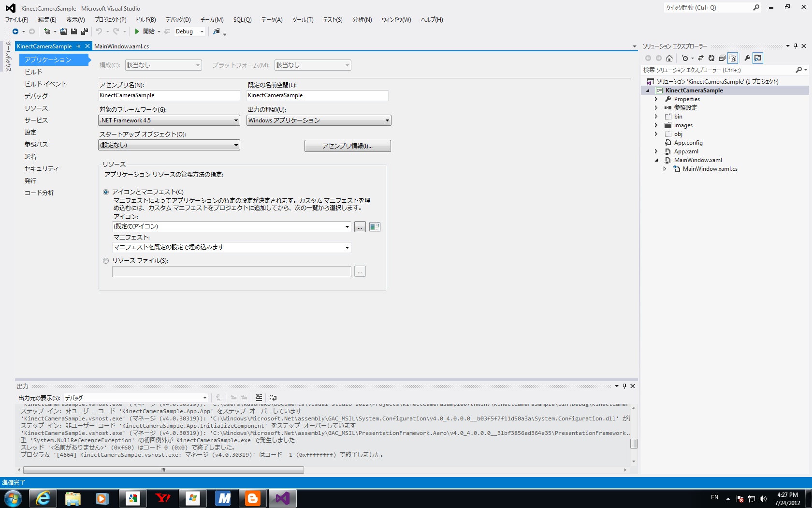812x508 pixels.
Task: Click the Save All toolbar icon
Action: tap(85, 31)
